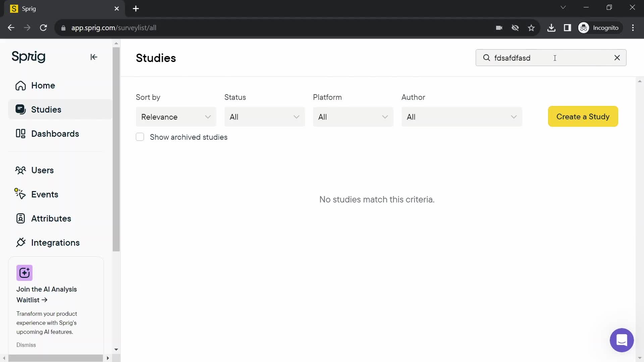Image resolution: width=644 pixels, height=362 pixels.
Task: Scroll the left sidebar down
Action: [x=116, y=349]
